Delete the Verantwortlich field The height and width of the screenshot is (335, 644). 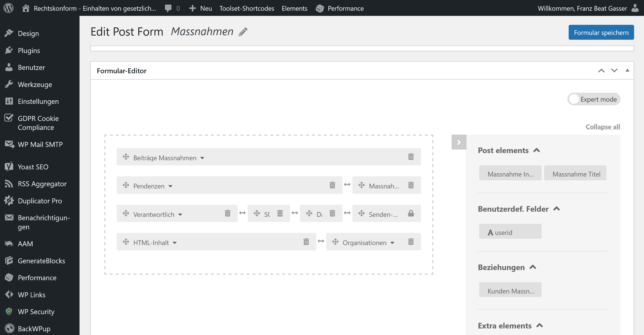click(x=228, y=213)
